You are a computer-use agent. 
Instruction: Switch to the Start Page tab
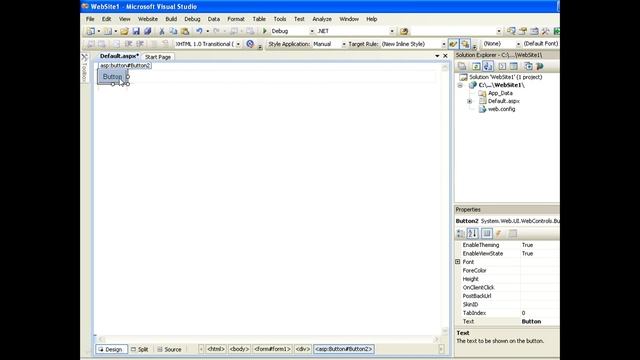pyautogui.click(x=158, y=57)
